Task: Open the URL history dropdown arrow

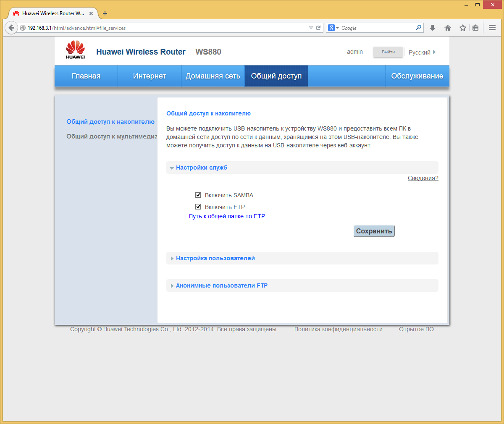Action: 311,28
